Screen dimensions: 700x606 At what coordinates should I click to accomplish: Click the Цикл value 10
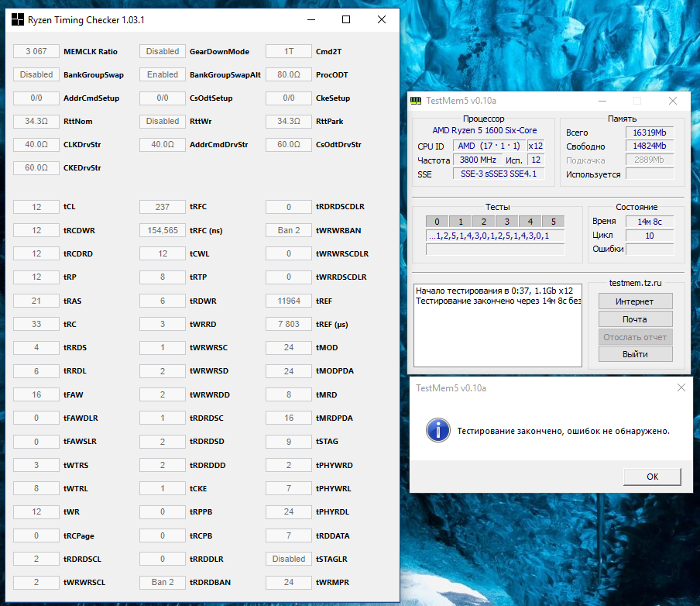650,236
